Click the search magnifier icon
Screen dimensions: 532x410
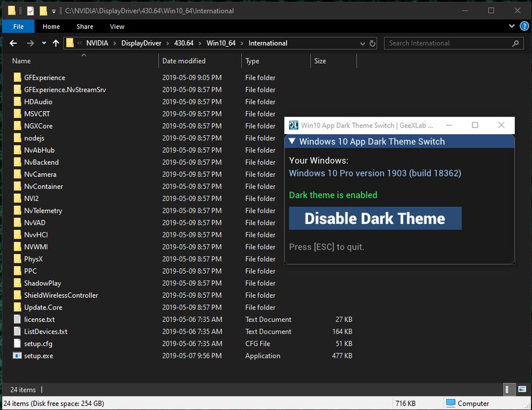pos(515,43)
